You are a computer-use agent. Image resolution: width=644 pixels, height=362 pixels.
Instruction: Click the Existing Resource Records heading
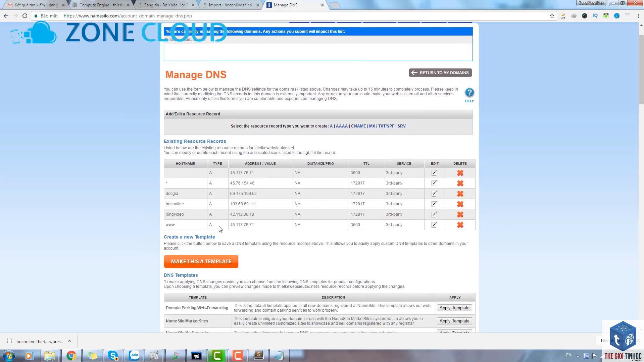coord(195,142)
